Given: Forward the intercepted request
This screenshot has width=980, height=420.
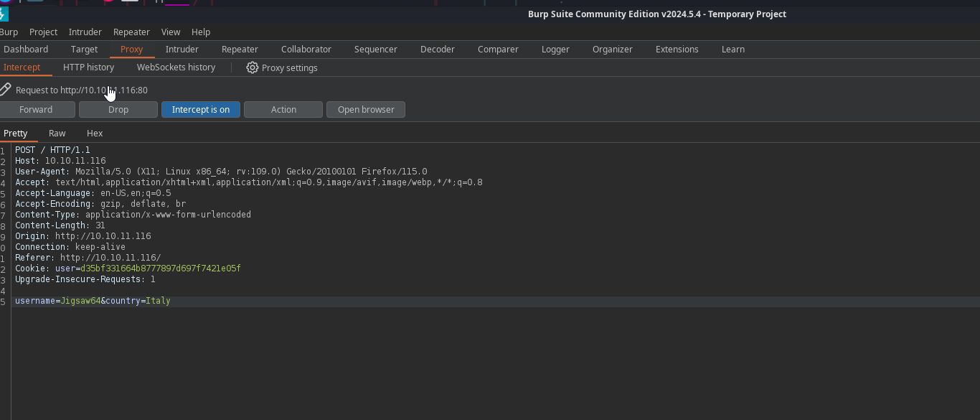Looking at the screenshot, I should [37, 109].
